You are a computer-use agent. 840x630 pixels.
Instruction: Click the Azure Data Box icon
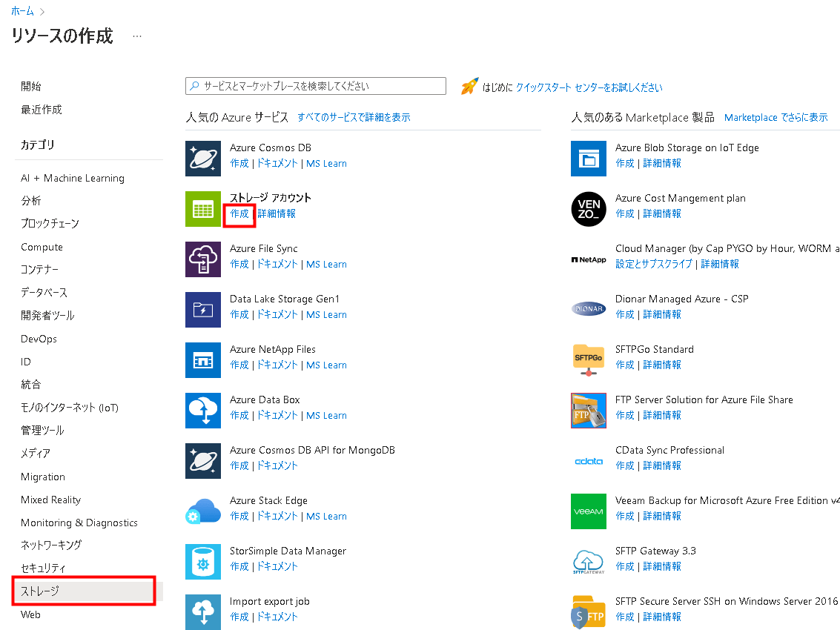point(203,411)
